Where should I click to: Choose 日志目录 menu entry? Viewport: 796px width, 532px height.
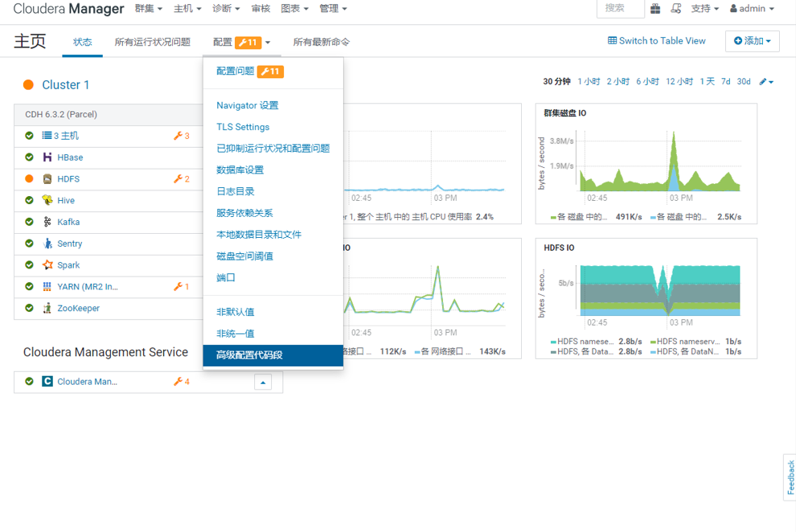235,191
